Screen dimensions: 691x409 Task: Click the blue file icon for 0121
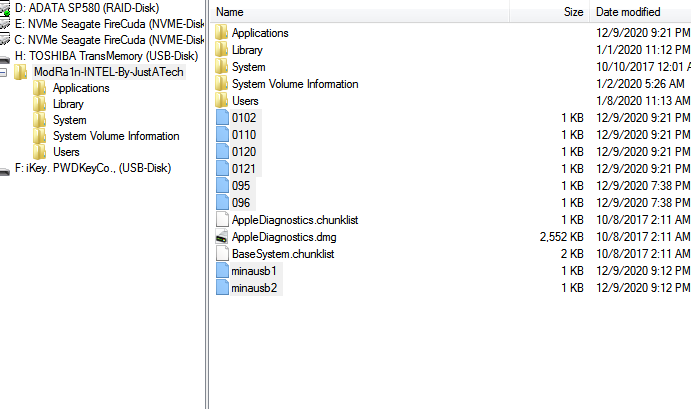222,169
